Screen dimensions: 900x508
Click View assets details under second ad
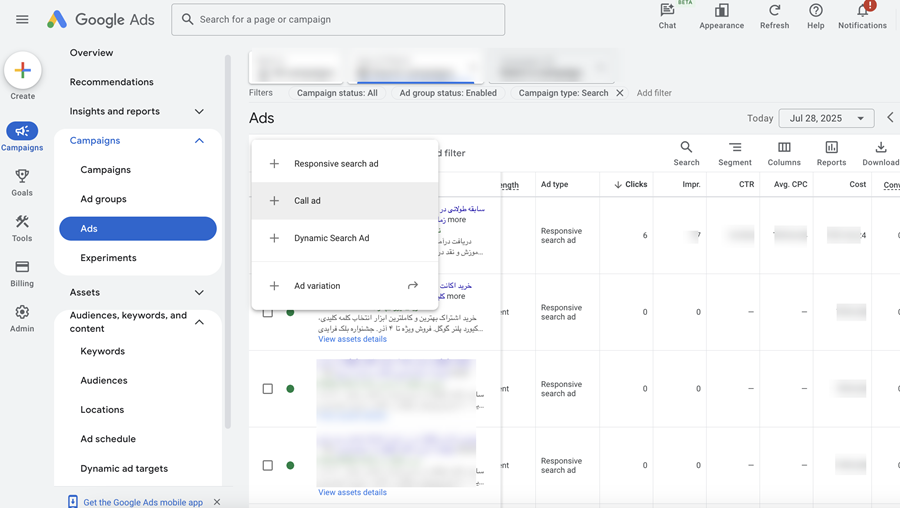pyautogui.click(x=352, y=339)
